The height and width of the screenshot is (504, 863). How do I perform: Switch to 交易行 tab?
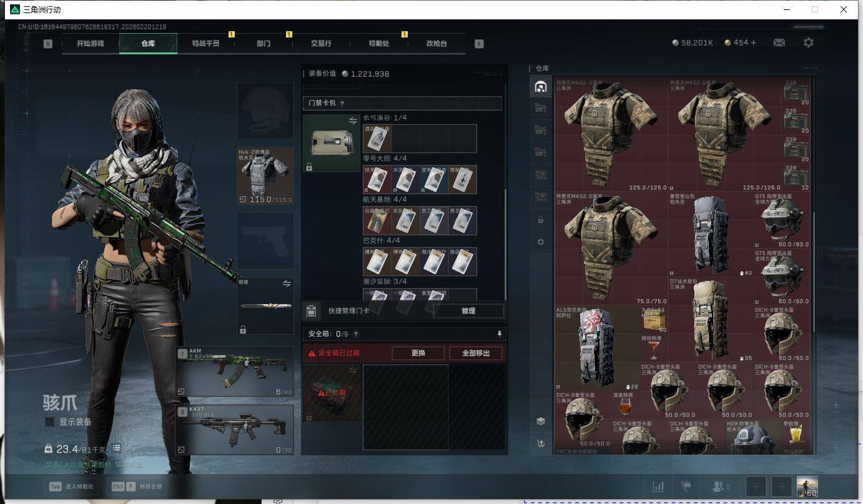tap(321, 44)
